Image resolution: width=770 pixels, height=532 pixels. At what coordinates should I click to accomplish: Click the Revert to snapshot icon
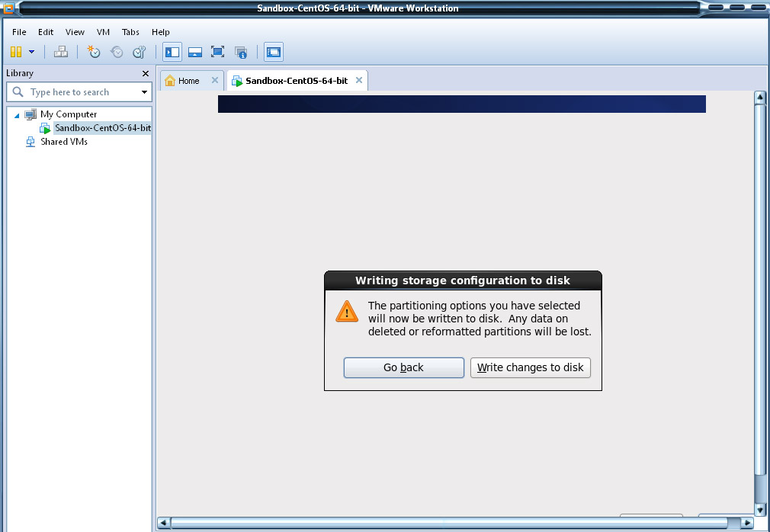117,52
